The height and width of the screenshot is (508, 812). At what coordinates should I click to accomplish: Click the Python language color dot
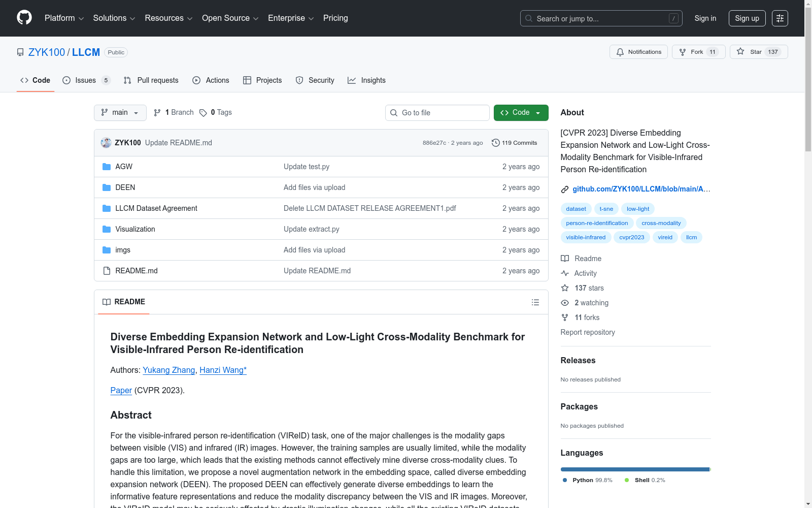coord(565,480)
